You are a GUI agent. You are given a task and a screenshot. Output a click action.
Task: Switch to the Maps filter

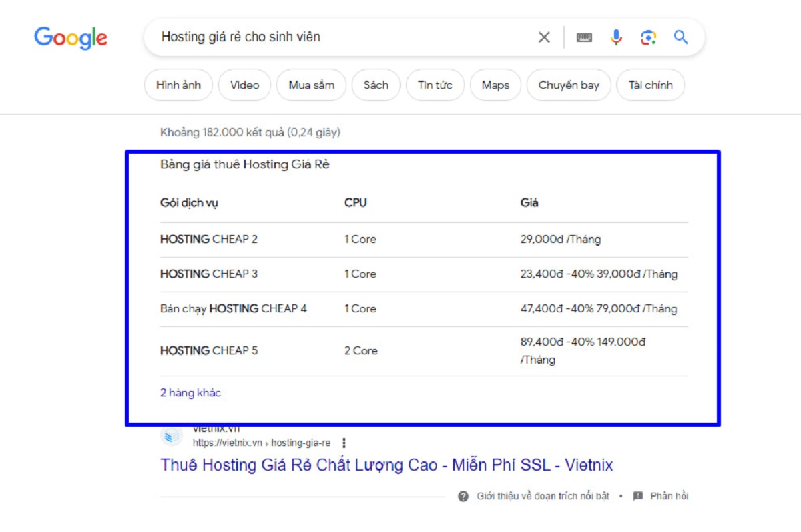[x=495, y=85]
